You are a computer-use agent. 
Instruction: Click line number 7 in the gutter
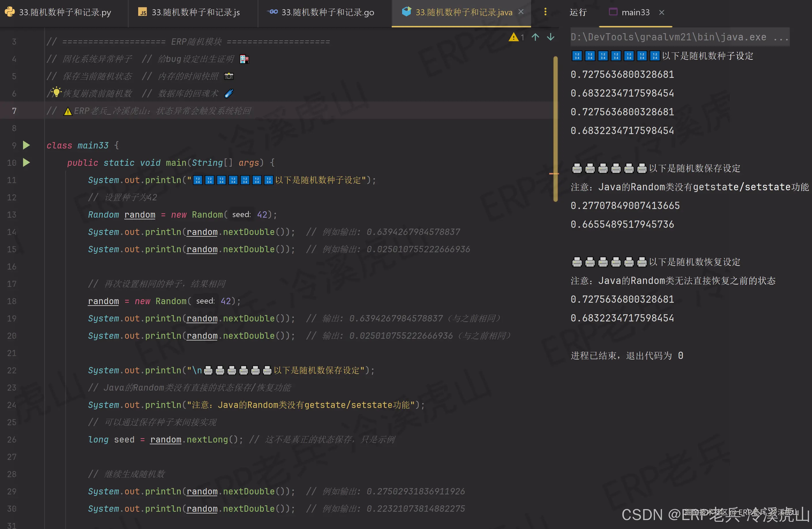point(14,111)
